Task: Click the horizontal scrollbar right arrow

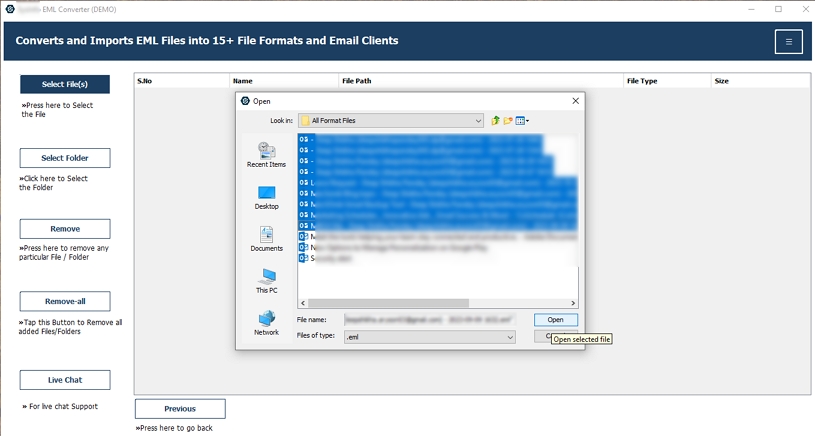Action: (573, 303)
